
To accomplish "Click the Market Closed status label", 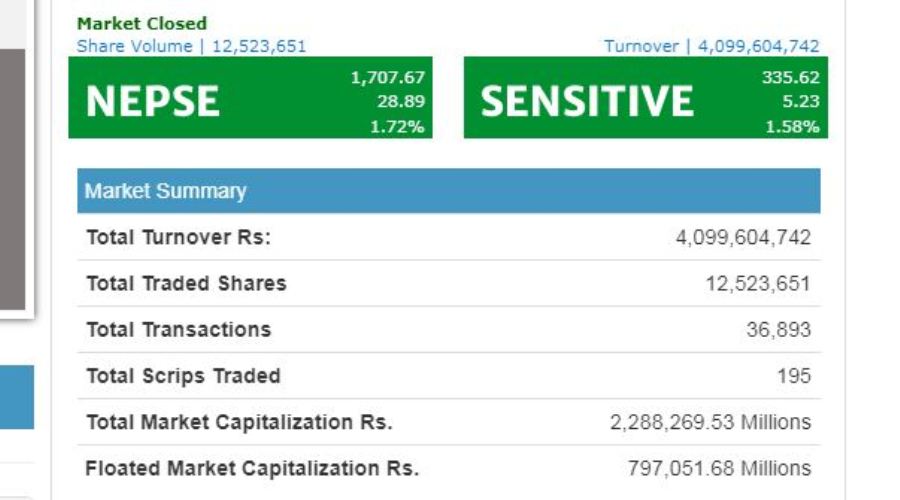I will coord(141,23).
